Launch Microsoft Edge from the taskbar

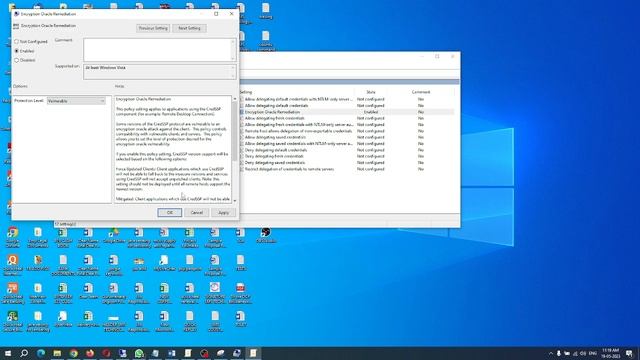[41, 353]
